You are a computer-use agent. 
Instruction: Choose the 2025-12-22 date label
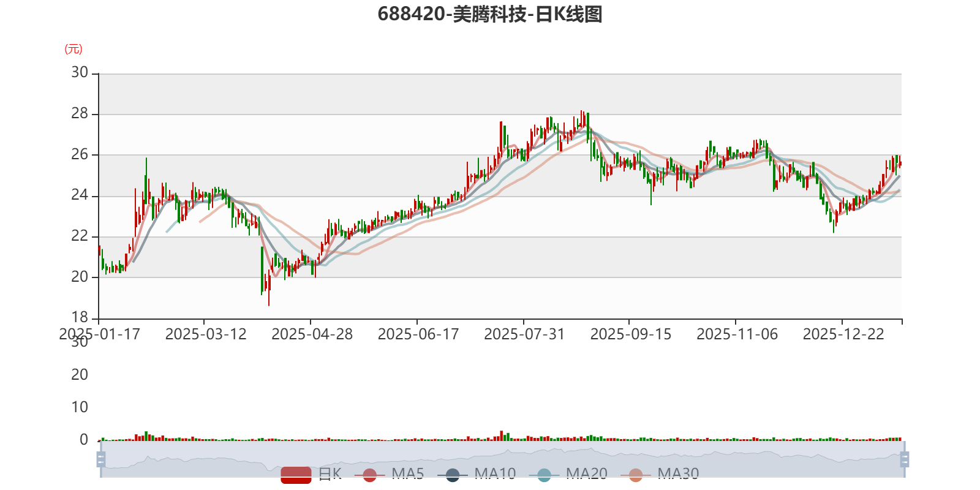843,334
